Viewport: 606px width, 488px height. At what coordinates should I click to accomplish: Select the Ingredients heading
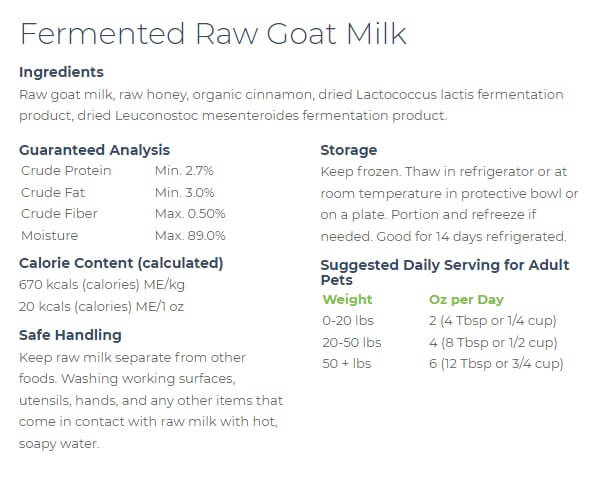tap(61, 72)
